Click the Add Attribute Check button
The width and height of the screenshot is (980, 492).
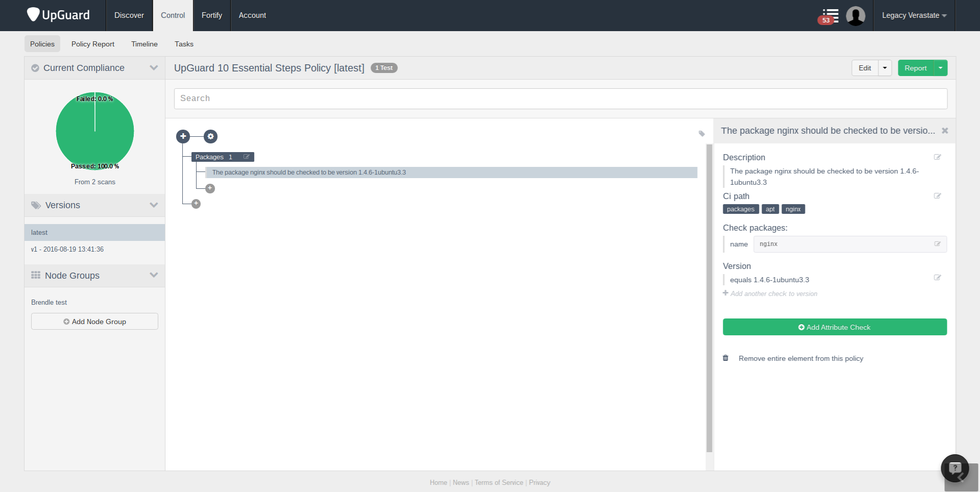pos(834,327)
